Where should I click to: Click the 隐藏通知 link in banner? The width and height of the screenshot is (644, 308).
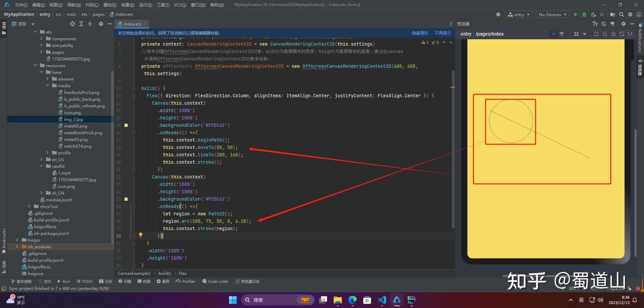[x=420, y=33]
